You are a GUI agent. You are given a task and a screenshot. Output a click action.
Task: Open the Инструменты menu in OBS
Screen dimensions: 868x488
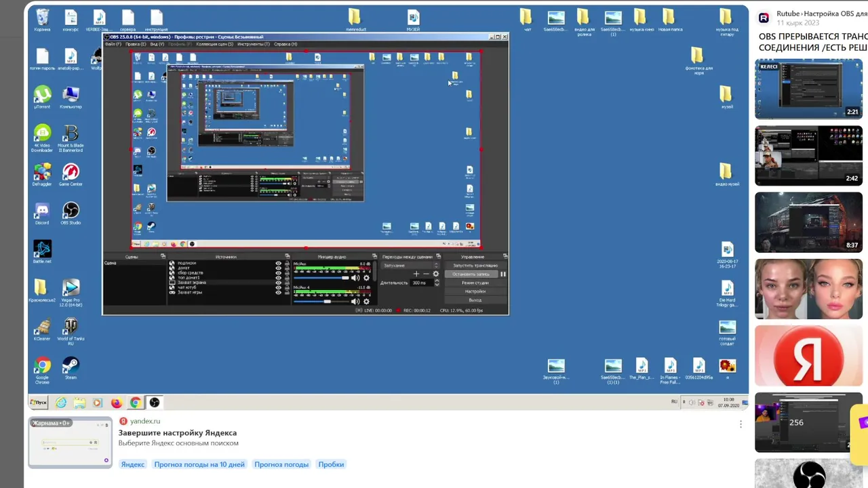(x=254, y=44)
